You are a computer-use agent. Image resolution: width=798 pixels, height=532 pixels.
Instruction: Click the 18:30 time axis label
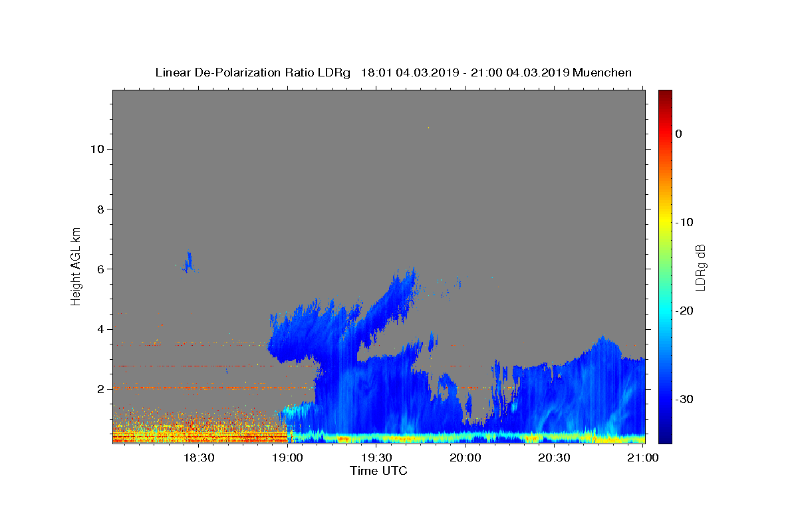199,458
